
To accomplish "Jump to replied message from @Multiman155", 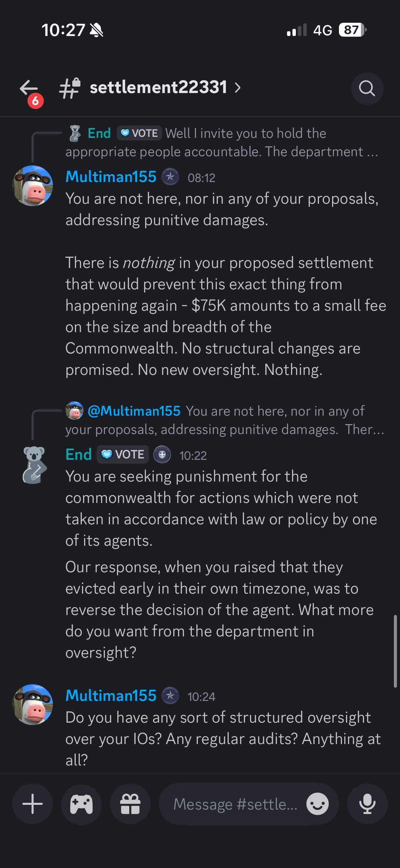I will [224, 420].
